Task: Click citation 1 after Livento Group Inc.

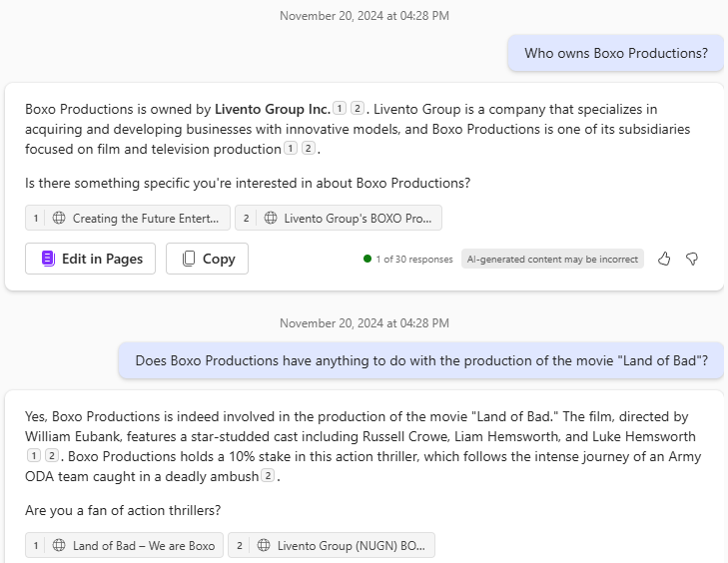Action: click(340, 109)
